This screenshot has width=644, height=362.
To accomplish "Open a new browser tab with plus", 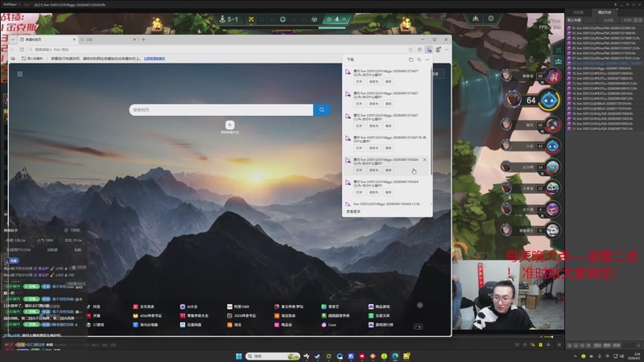I will click(143, 39).
